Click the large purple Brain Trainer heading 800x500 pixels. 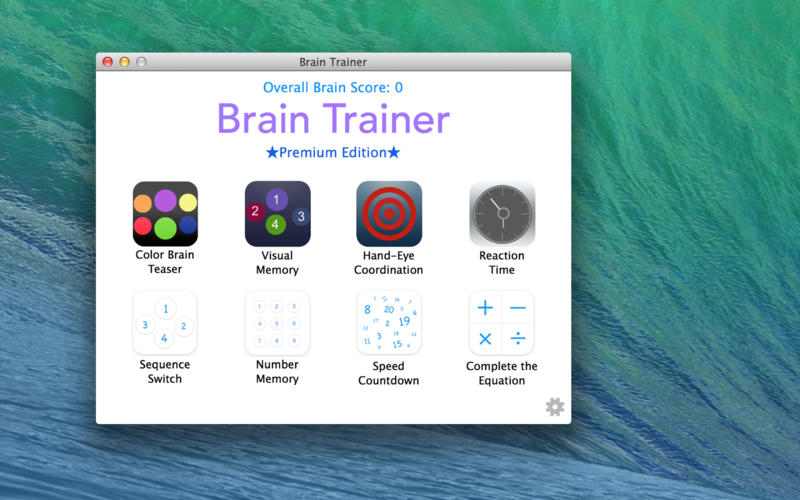(333, 119)
